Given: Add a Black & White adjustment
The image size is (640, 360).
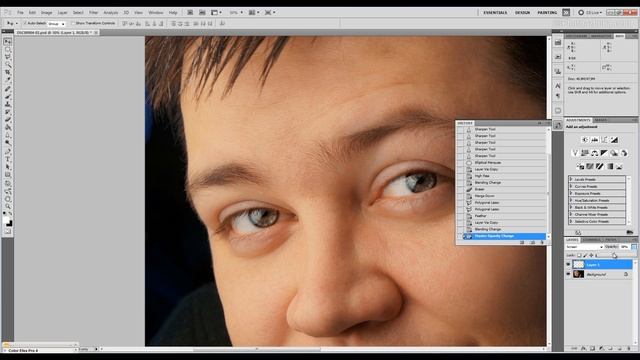Looking at the screenshot, I should [x=604, y=153].
